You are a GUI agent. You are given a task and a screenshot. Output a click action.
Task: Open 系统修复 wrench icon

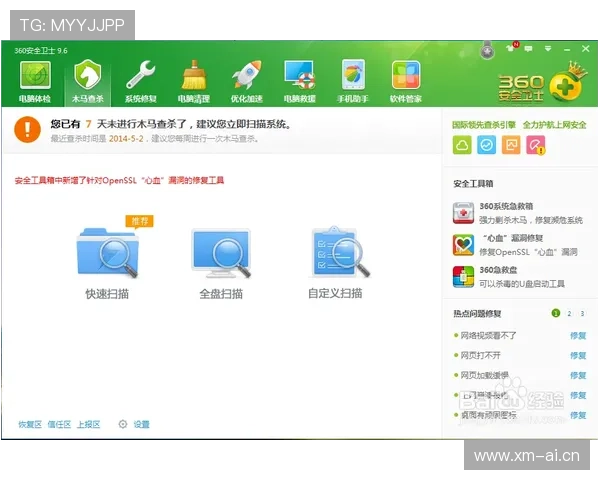coord(140,75)
